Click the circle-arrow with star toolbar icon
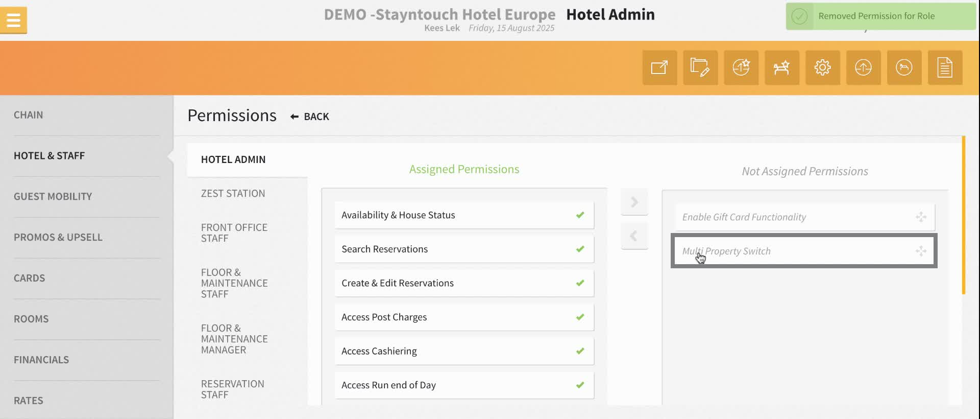The width and height of the screenshot is (980, 419). pyautogui.click(x=741, y=67)
